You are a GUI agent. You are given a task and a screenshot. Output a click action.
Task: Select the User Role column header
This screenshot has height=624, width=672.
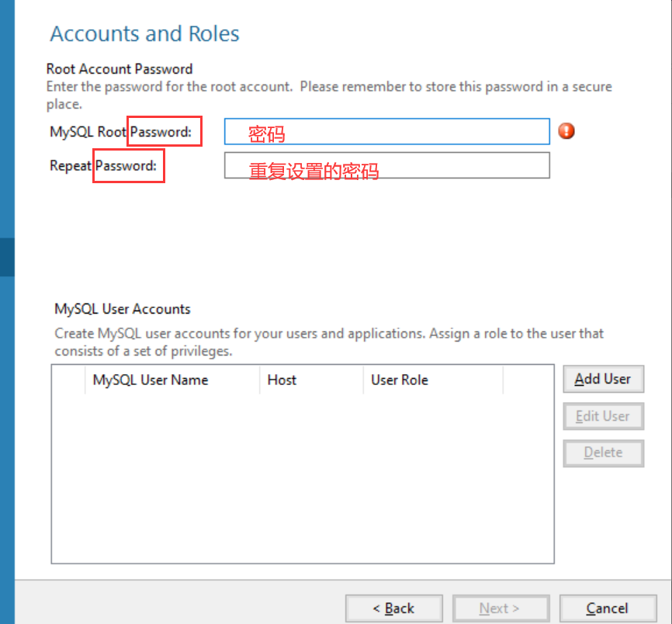coord(433,380)
